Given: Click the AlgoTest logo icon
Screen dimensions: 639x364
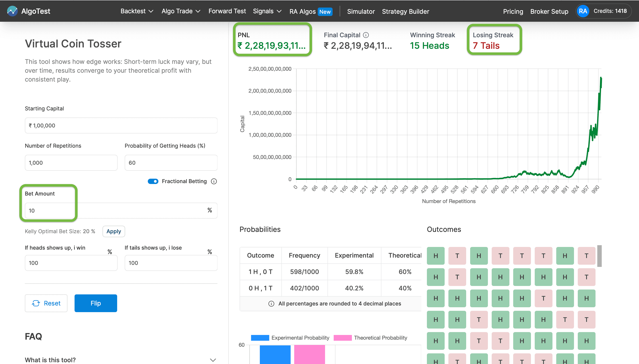Looking at the screenshot, I should pos(12,11).
